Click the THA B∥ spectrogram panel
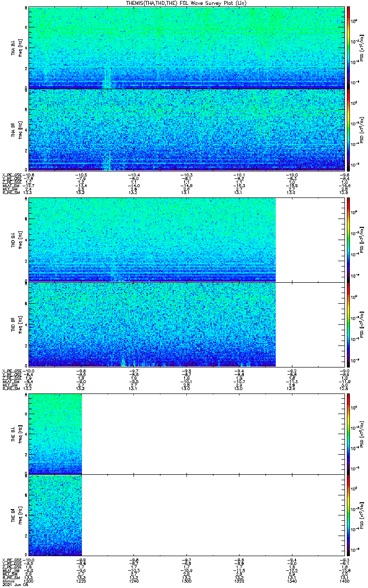 tap(185, 129)
